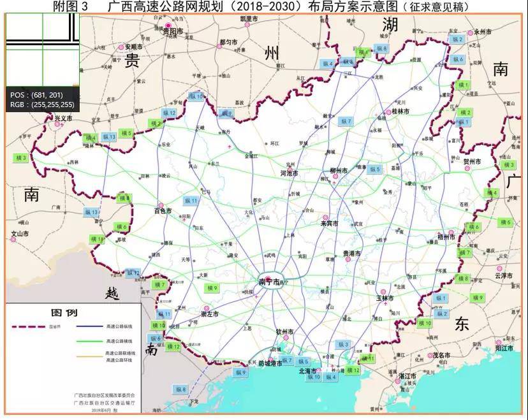This screenshot has height=420, width=528.
Task: Click green 横 3 label near 贺州市
Action: pos(508,165)
